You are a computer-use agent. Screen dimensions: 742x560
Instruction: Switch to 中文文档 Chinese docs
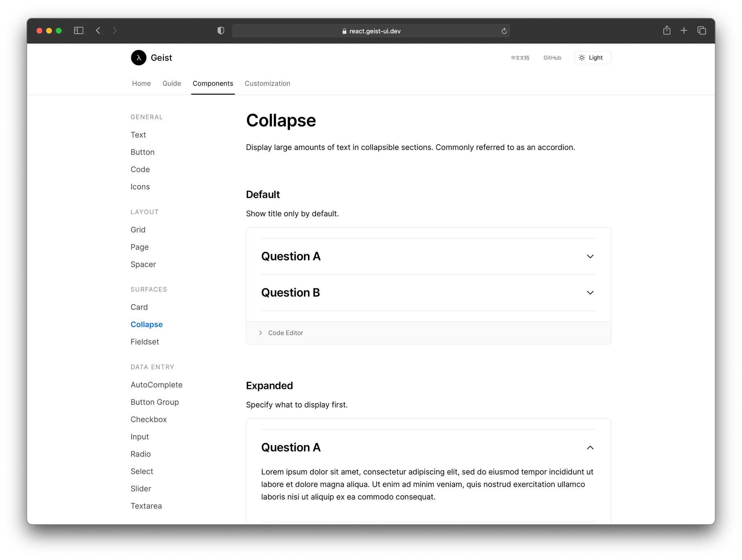coord(520,58)
